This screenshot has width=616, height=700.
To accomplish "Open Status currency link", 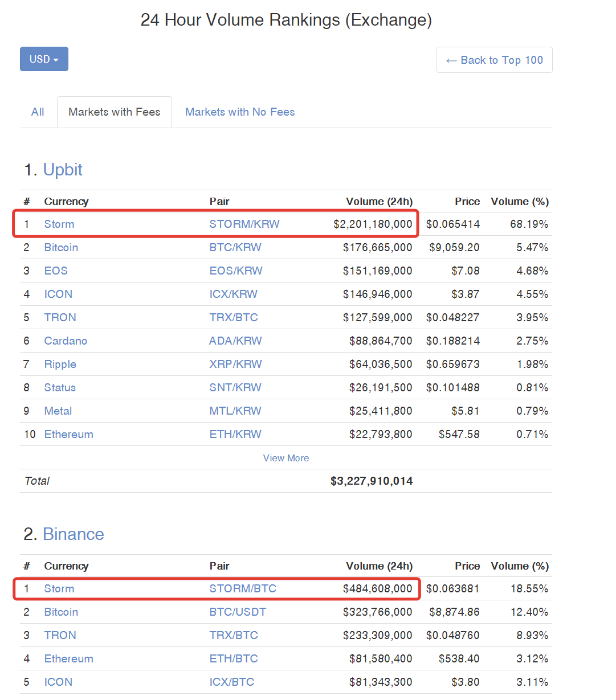I will click(60, 388).
